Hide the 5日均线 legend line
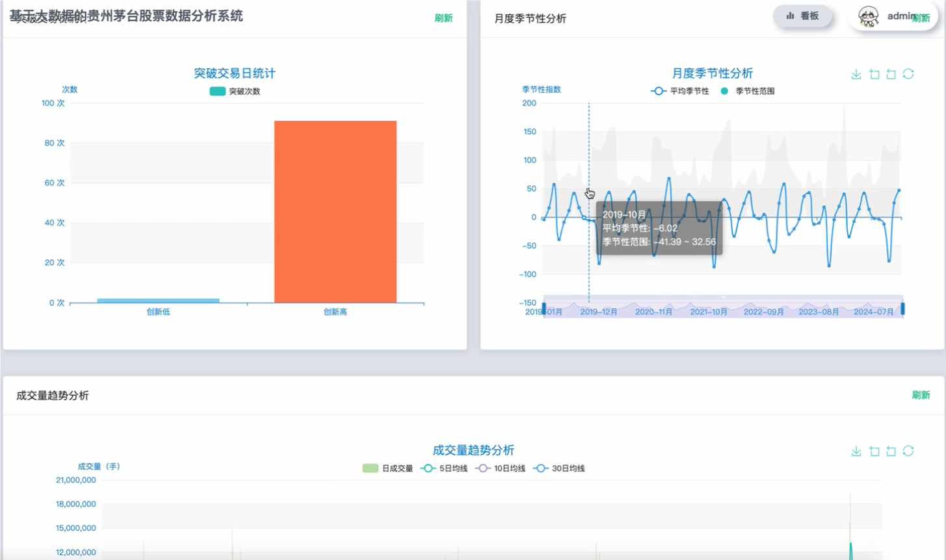 pos(444,468)
